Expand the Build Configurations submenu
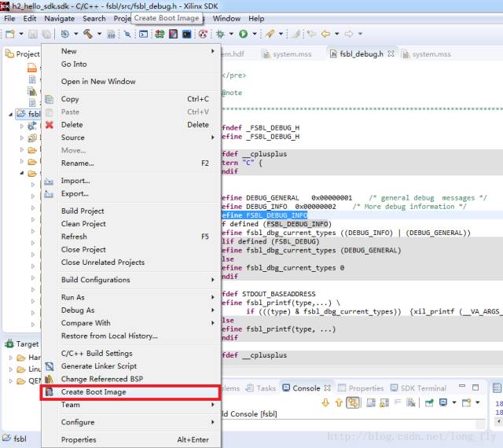 click(x=212, y=280)
